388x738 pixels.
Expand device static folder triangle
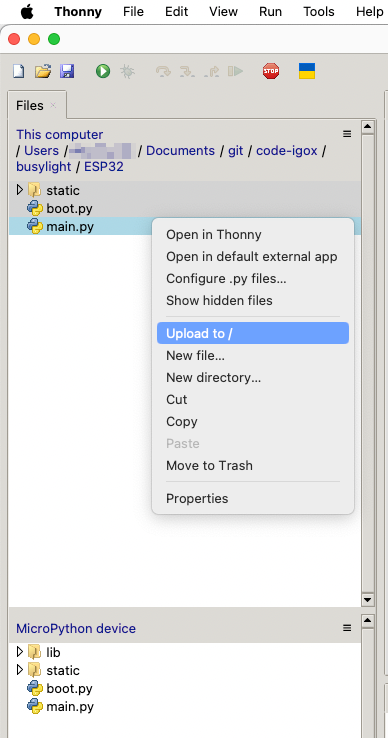coord(19,669)
